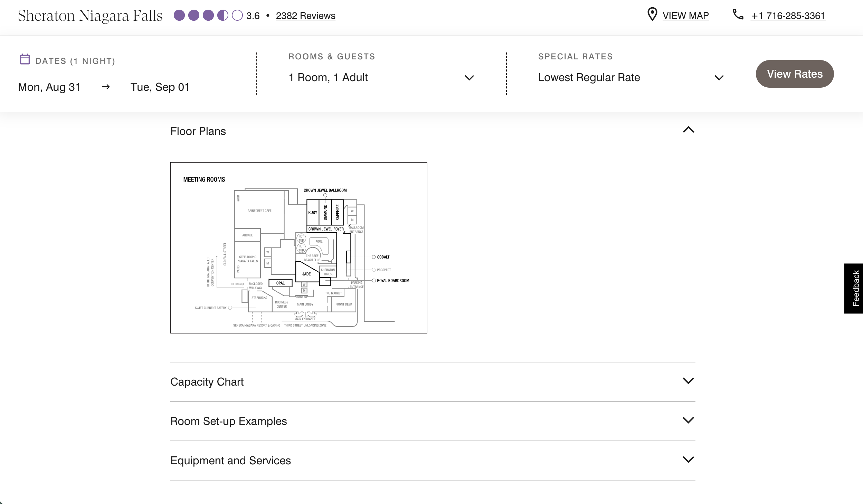The image size is (863, 504).
Task: Select the Mon, Aug 31 check-in date
Action: click(49, 87)
